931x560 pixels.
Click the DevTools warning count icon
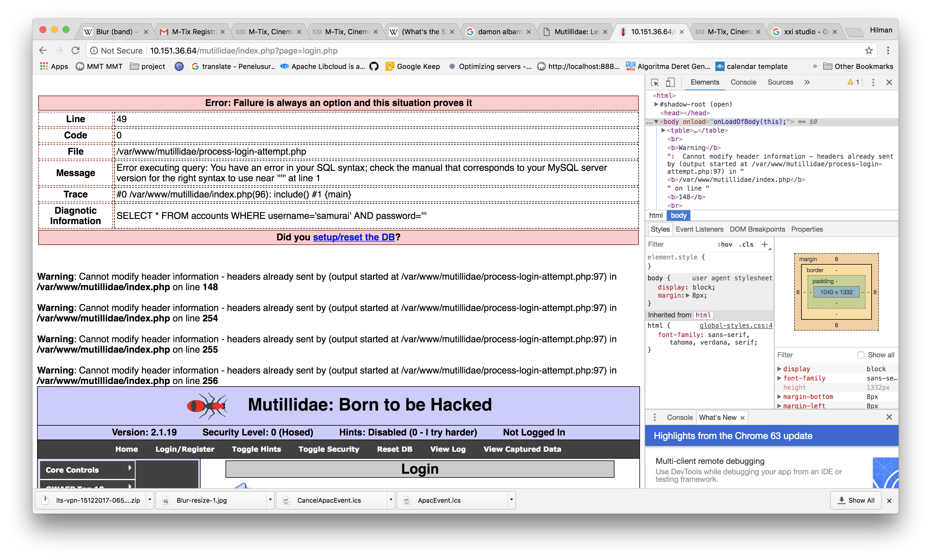click(x=853, y=82)
